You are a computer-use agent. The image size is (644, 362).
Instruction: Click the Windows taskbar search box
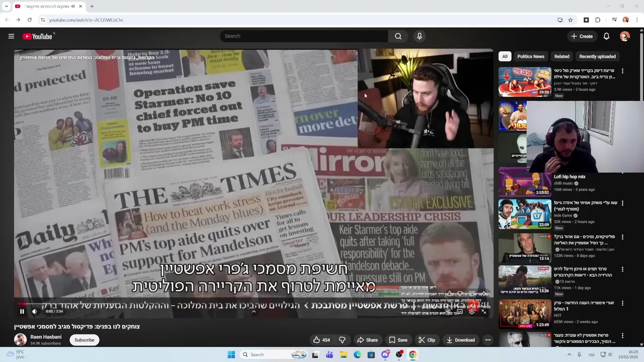click(x=274, y=354)
